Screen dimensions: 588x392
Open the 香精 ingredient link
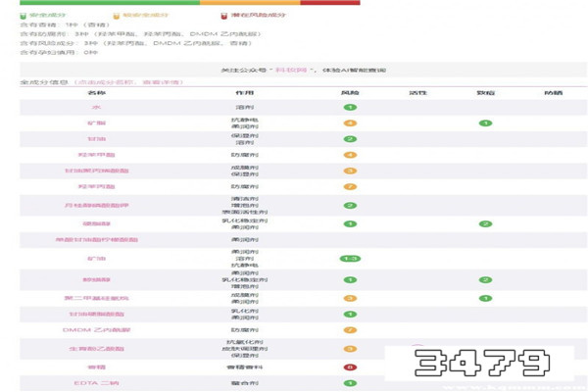[96, 367]
